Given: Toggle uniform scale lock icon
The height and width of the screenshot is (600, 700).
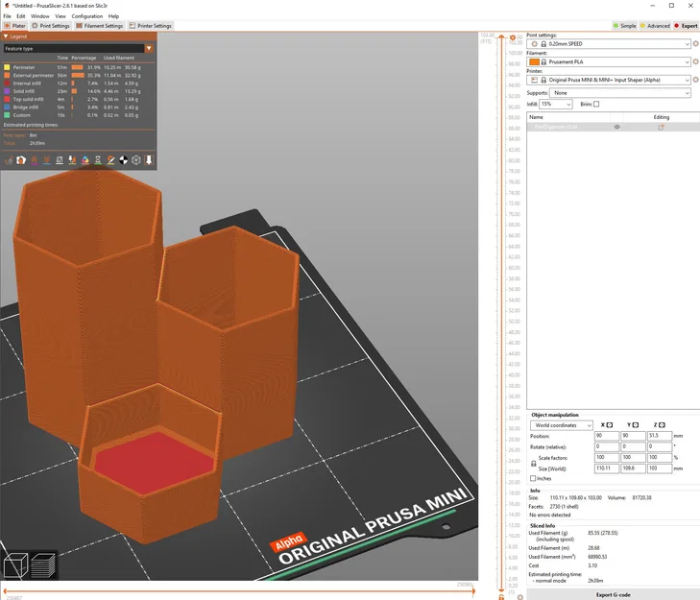Looking at the screenshot, I should [x=533, y=464].
